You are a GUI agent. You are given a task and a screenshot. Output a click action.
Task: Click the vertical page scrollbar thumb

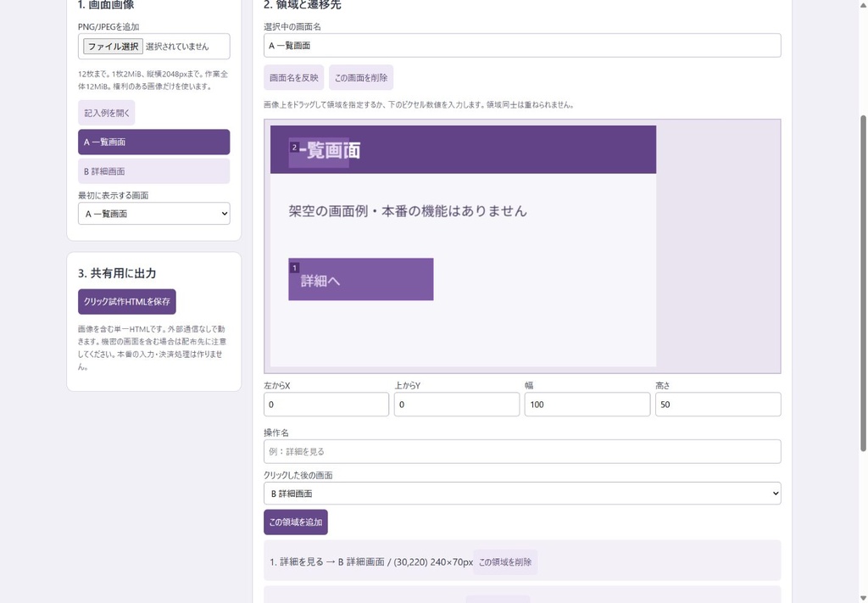(863, 282)
